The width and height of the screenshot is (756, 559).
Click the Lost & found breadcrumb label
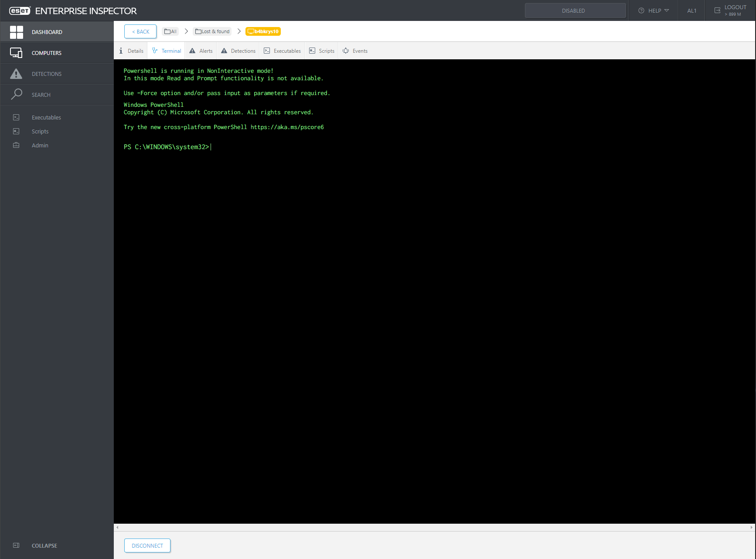pos(215,31)
